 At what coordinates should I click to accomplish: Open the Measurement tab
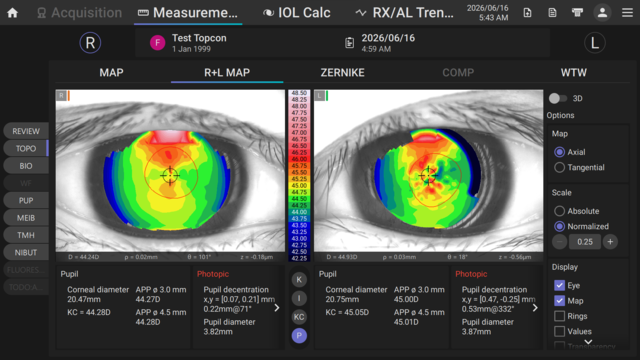pos(188,13)
